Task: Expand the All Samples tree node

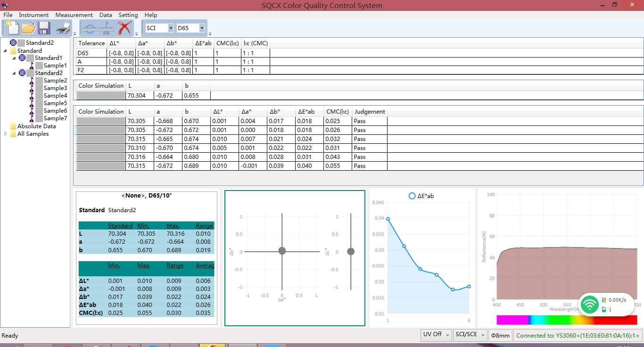Action: (6, 134)
